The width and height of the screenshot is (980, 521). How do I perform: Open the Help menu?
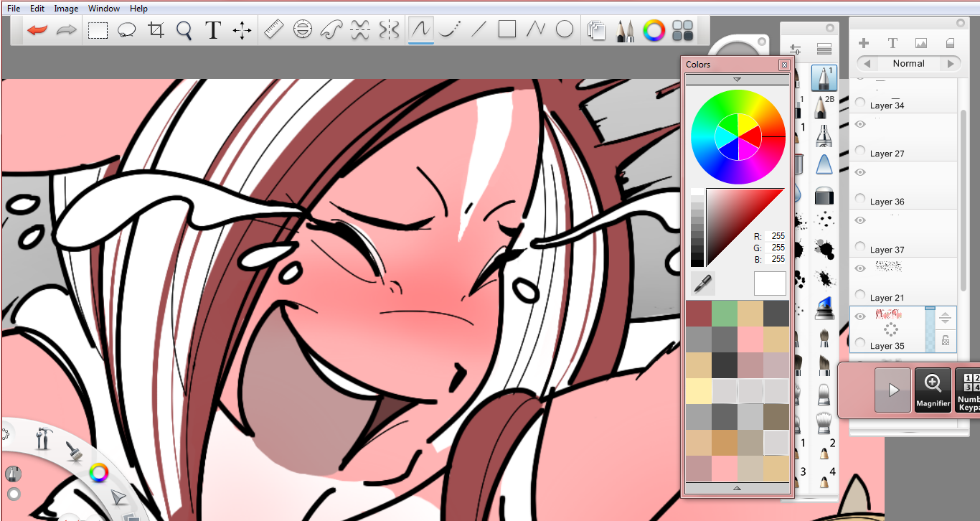point(138,9)
